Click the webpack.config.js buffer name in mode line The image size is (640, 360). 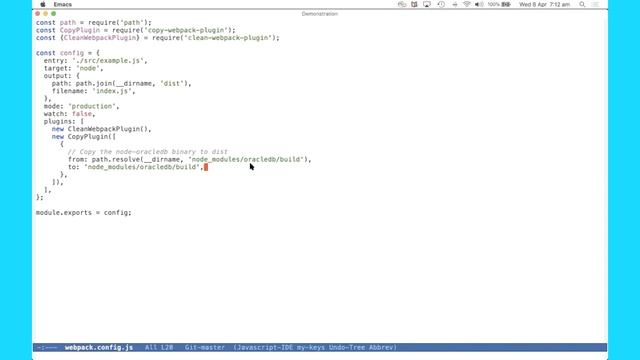pos(99,347)
